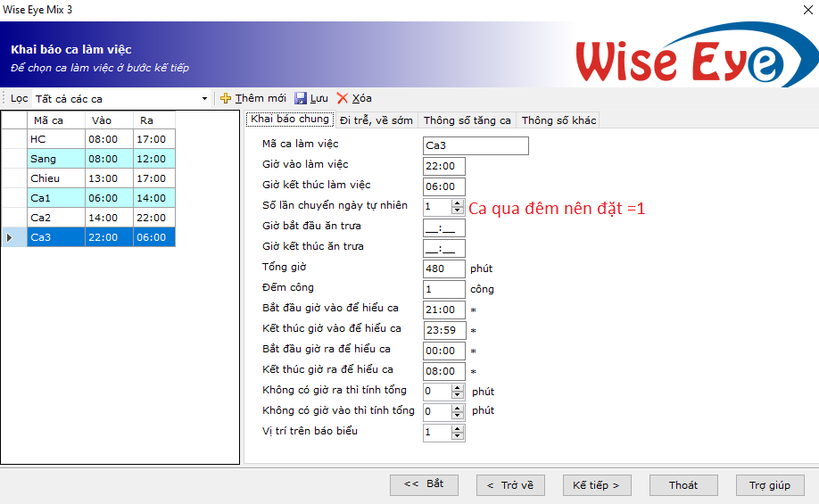Click the Mã ca column header
The image size is (819, 504).
click(55, 120)
